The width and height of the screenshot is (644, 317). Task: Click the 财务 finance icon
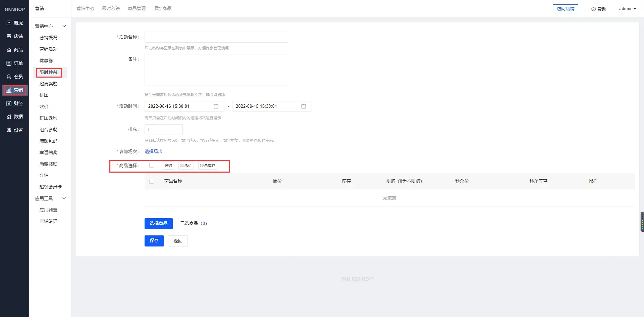(9, 103)
